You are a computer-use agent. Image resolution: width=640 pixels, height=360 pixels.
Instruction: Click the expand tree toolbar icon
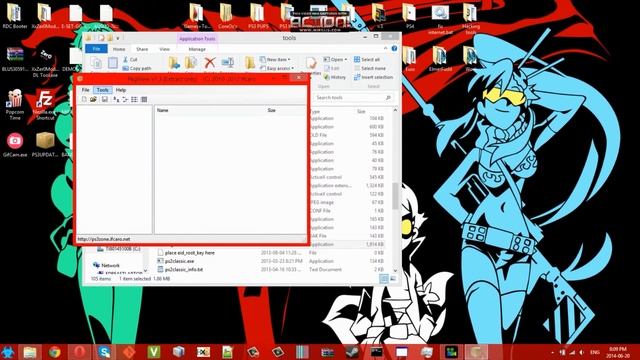pos(116,100)
